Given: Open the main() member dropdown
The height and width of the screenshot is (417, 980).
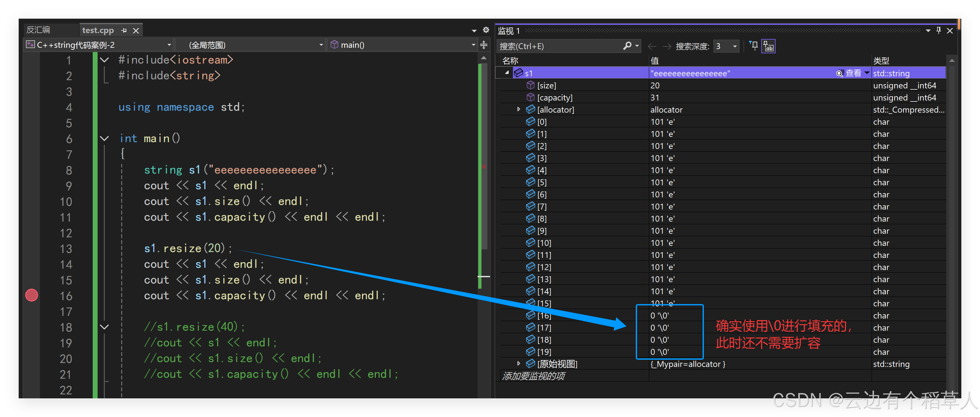Looking at the screenshot, I should coord(473,45).
